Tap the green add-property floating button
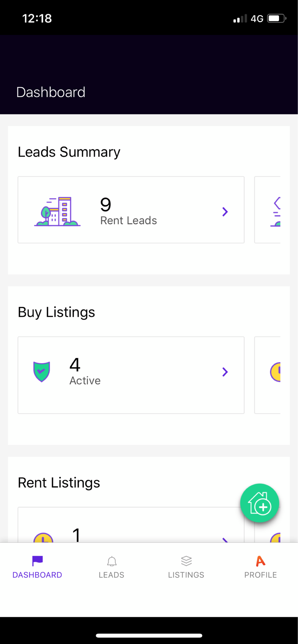298x644 pixels. (259, 503)
